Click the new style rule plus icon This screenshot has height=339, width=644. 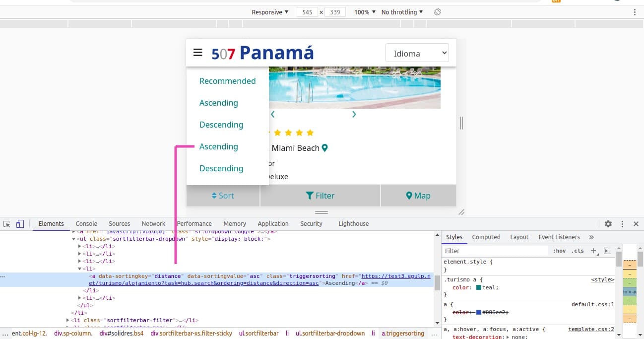click(593, 251)
